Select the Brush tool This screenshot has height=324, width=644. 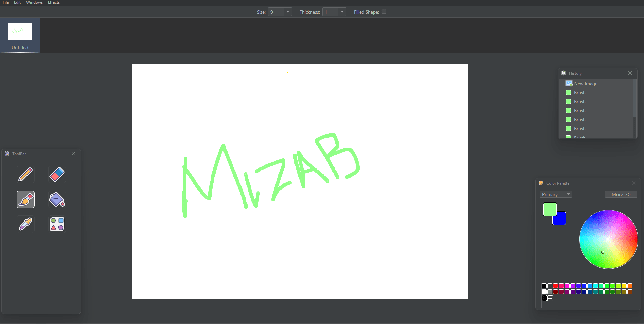[26, 199]
